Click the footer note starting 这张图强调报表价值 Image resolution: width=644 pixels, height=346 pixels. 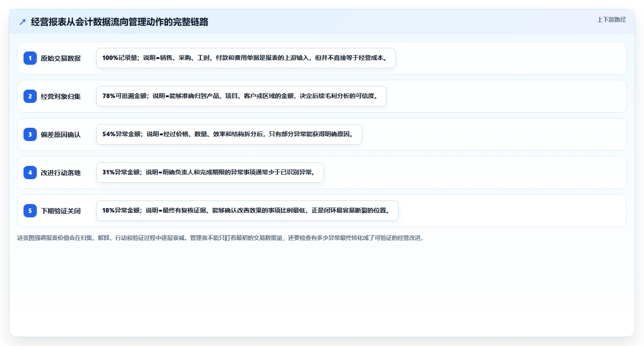(x=221, y=238)
